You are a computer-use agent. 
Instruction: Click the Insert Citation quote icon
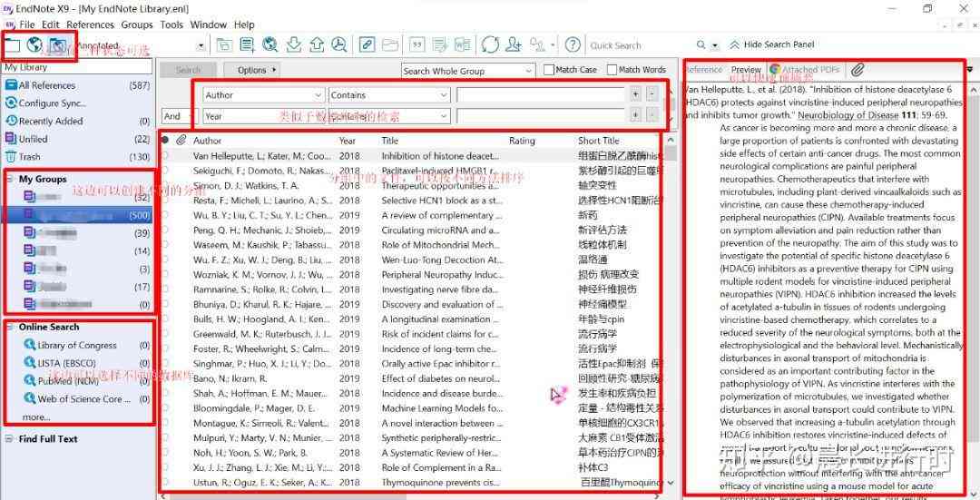[x=416, y=44]
